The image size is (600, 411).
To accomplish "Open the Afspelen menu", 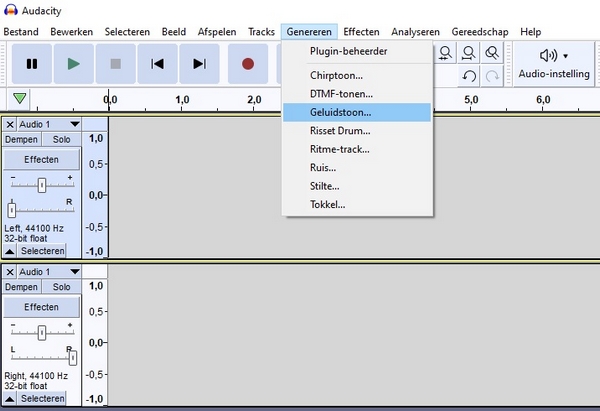I will click(x=217, y=32).
